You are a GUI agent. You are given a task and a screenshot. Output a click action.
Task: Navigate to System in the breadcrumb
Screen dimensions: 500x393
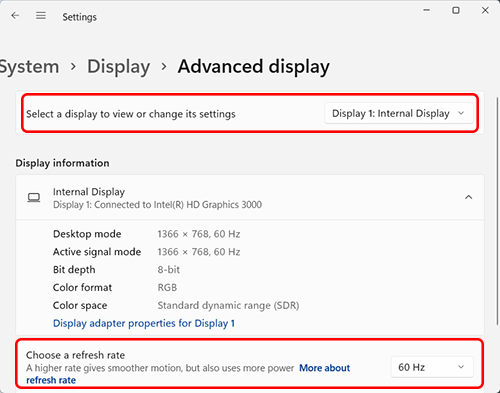pyautogui.click(x=29, y=66)
